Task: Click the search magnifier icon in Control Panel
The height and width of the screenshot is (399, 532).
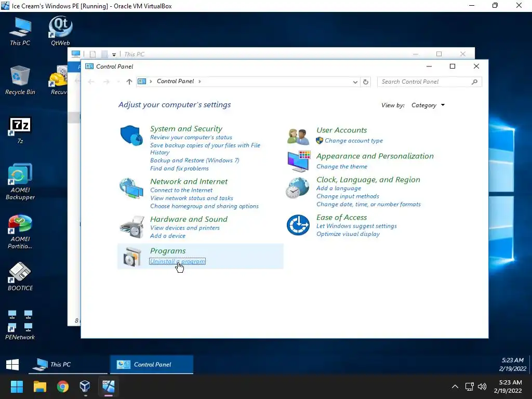Action: [474, 82]
